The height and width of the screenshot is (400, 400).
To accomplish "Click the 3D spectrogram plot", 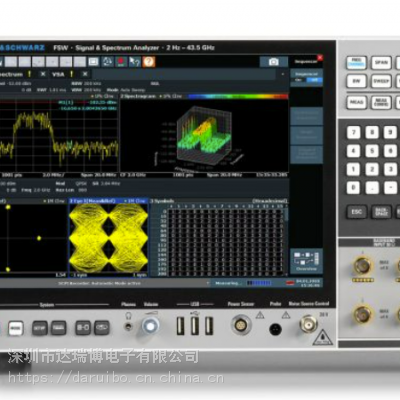I will [x=203, y=135].
